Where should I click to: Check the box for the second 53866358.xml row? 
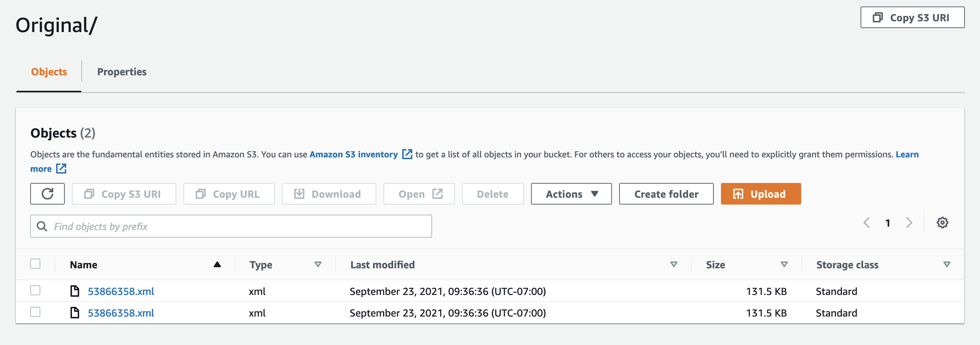(35, 312)
